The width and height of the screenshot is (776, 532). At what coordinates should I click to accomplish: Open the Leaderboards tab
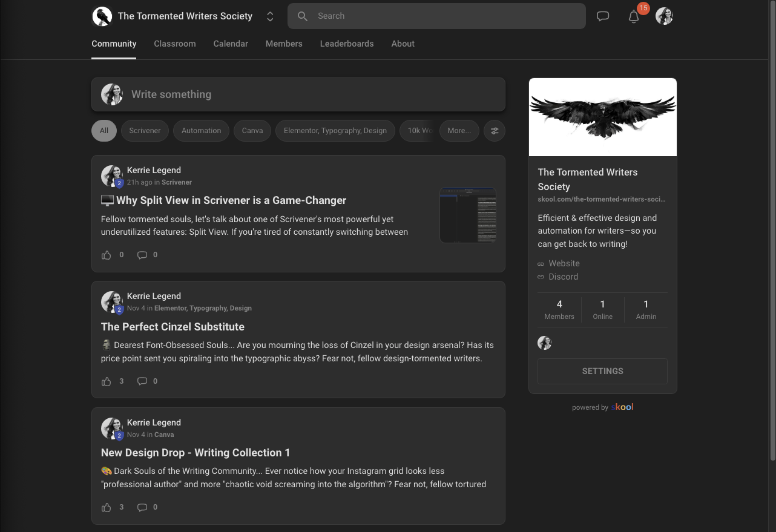point(346,44)
